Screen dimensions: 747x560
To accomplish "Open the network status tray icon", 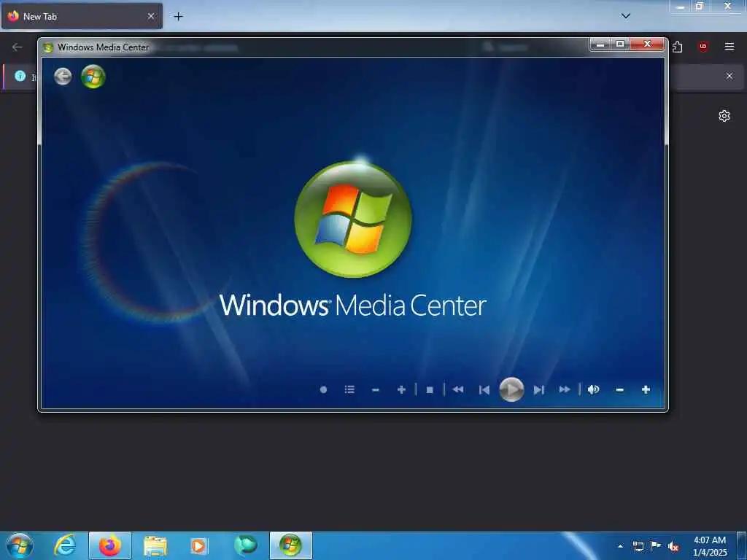I will tap(638, 546).
